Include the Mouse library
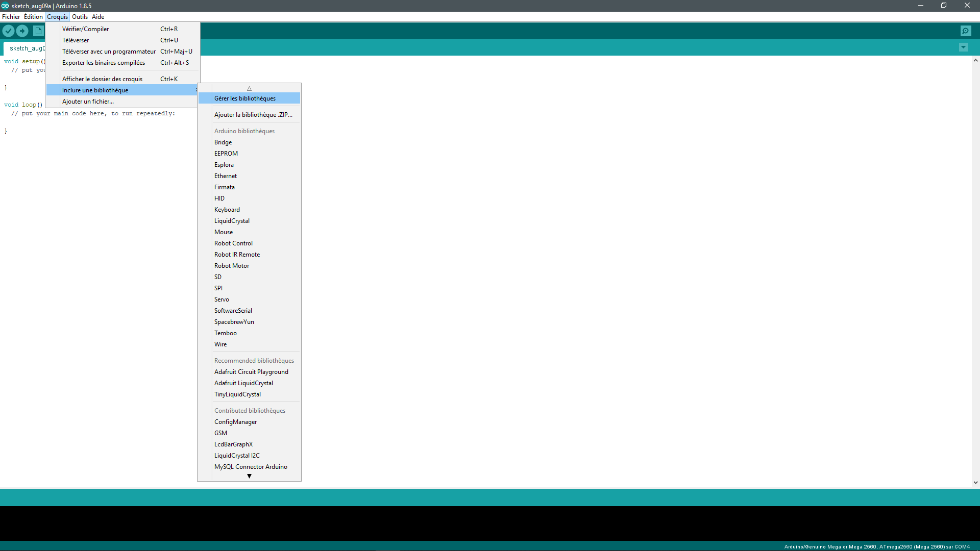The image size is (980, 551). (249, 232)
